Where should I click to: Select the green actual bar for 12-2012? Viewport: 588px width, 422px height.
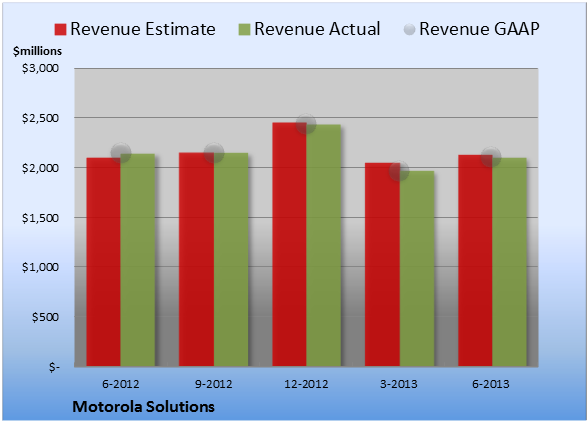(324, 245)
